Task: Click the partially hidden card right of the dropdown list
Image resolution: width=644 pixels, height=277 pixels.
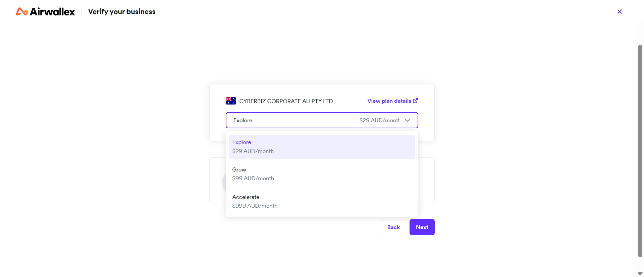Action: [x=426, y=180]
